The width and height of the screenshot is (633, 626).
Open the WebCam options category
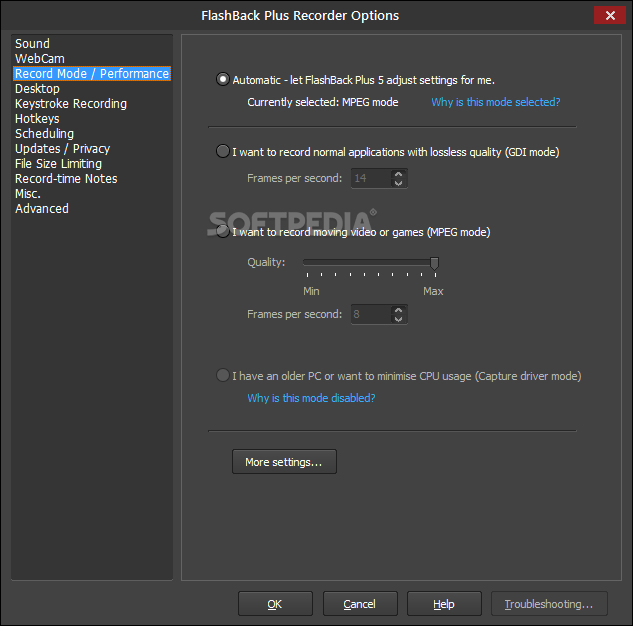pos(40,59)
